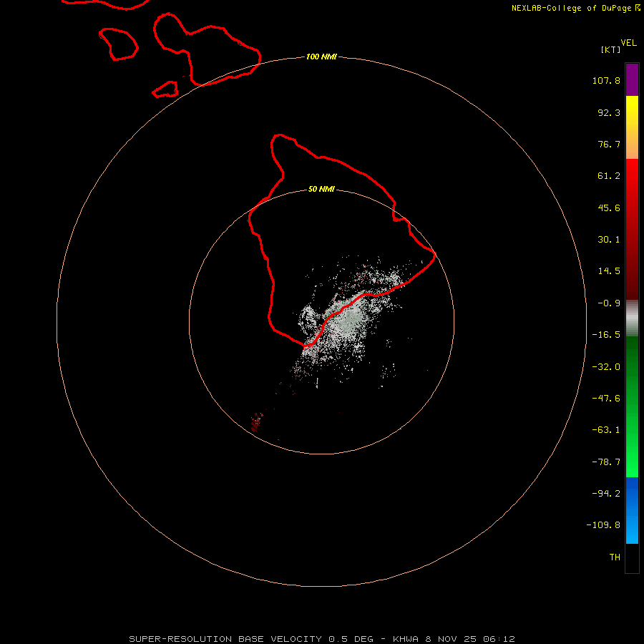Click the VEL label above the colorbar
The image size is (644, 644).
click(628, 43)
